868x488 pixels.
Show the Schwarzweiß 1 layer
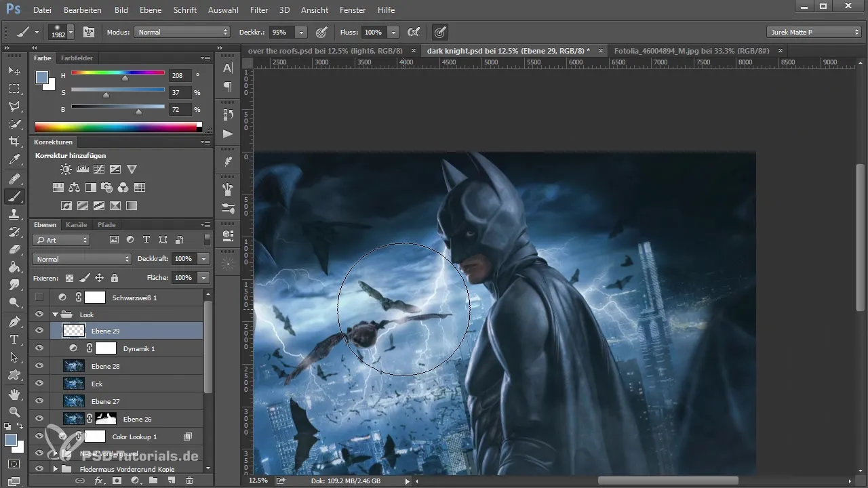[x=39, y=297]
